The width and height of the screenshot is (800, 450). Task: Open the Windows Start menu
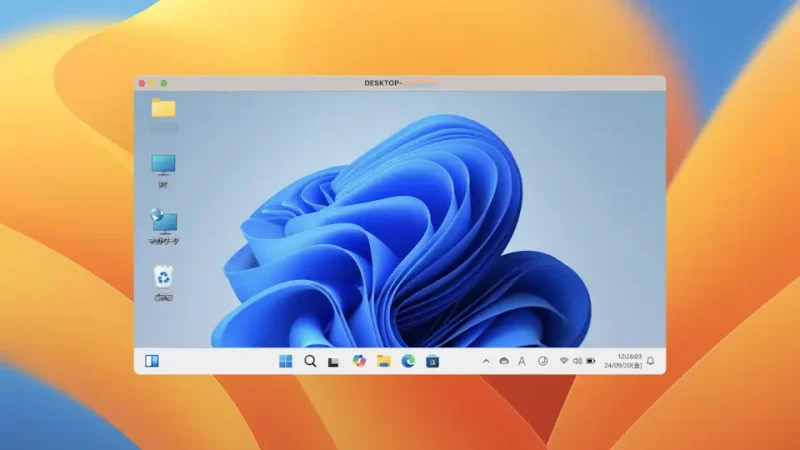(286, 361)
